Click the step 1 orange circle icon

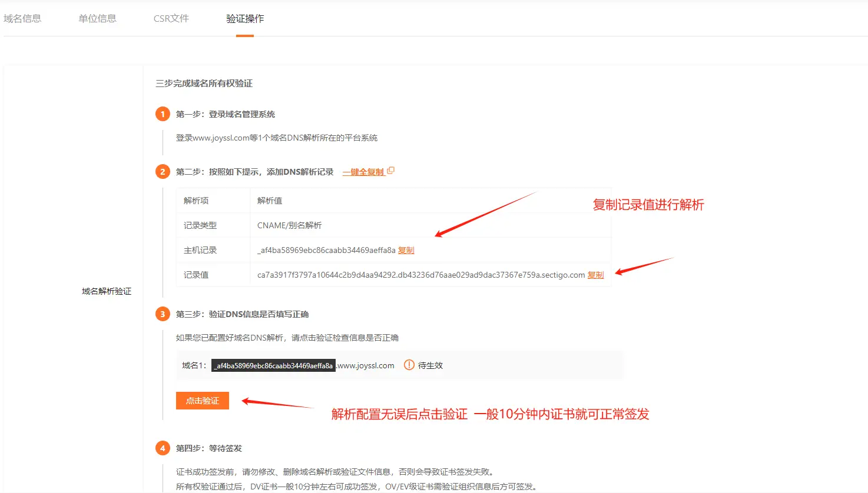163,114
